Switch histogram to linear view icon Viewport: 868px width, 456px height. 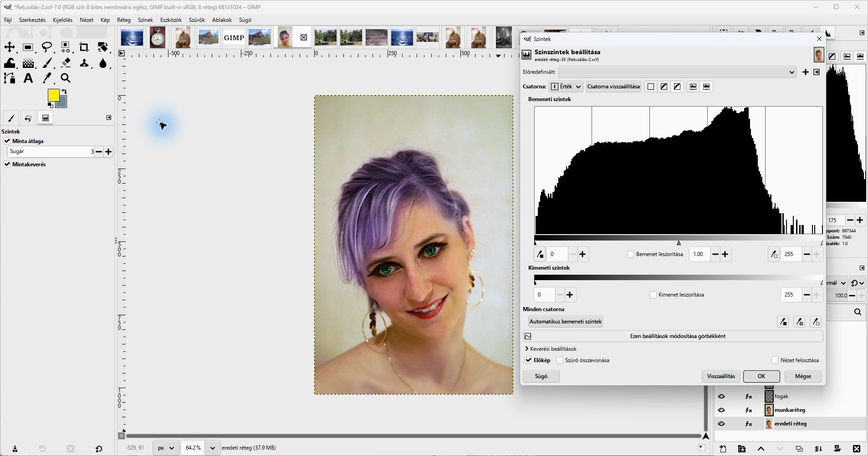tap(693, 87)
